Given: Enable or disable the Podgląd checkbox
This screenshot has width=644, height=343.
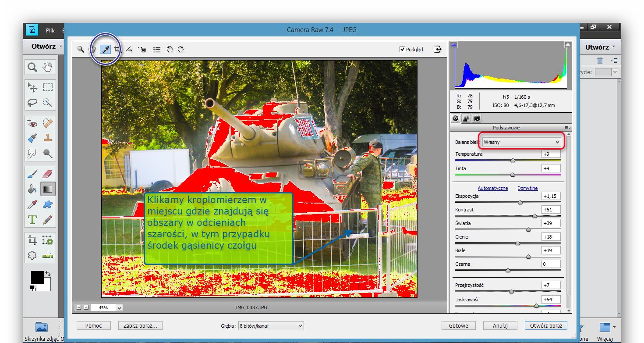Looking at the screenshot, I should click(403, 50).
